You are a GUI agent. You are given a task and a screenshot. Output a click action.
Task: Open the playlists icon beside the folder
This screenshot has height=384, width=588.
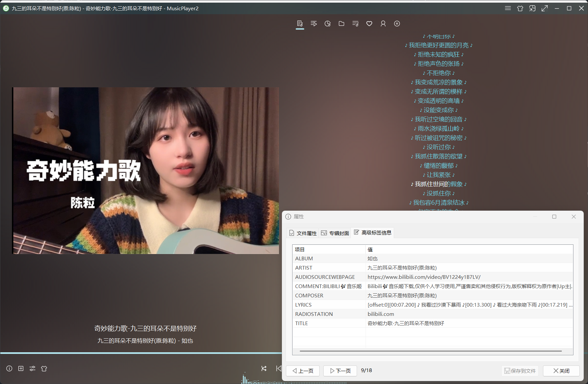click(x=355, y=23)
